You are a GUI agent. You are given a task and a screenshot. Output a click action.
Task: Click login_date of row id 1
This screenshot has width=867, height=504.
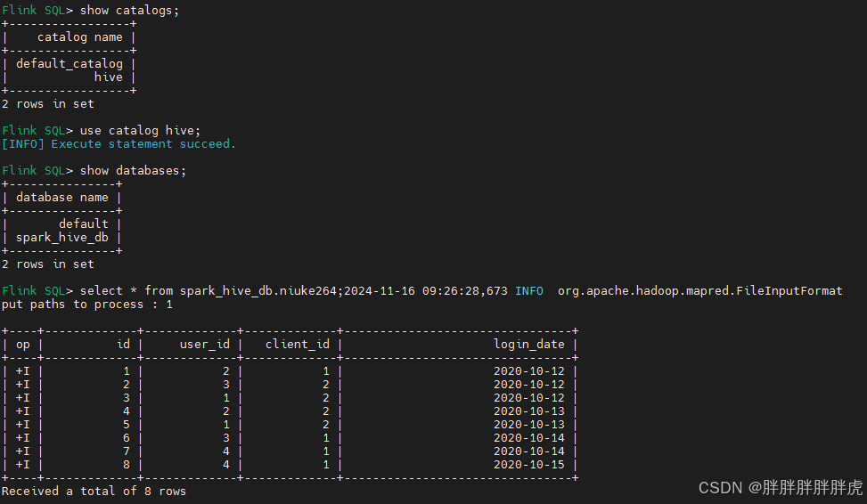(529, 371)
